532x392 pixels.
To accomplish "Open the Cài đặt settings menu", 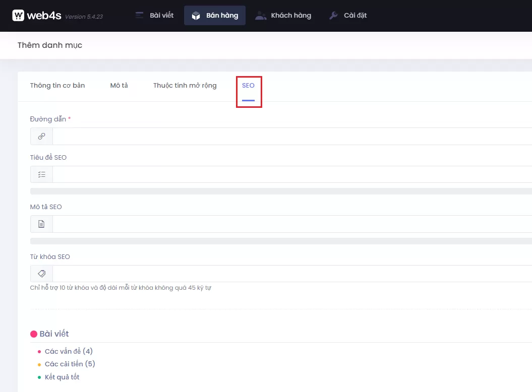I will click(348, 15).
